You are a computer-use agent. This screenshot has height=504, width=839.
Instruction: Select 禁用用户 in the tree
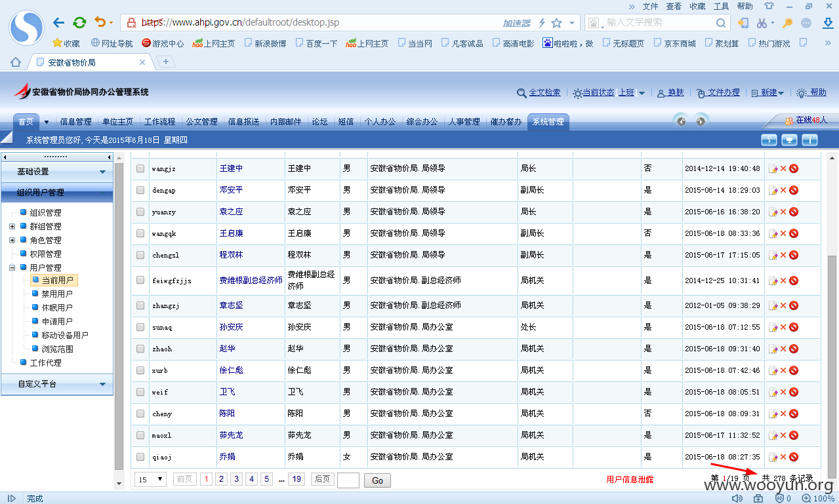pyautogui.click(x=57, y=294)
